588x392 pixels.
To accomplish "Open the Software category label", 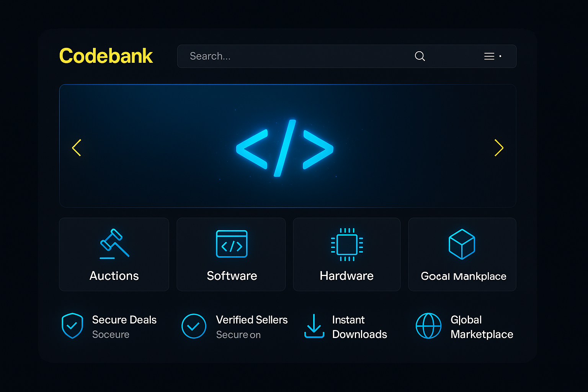I will [x=232, y=276].
